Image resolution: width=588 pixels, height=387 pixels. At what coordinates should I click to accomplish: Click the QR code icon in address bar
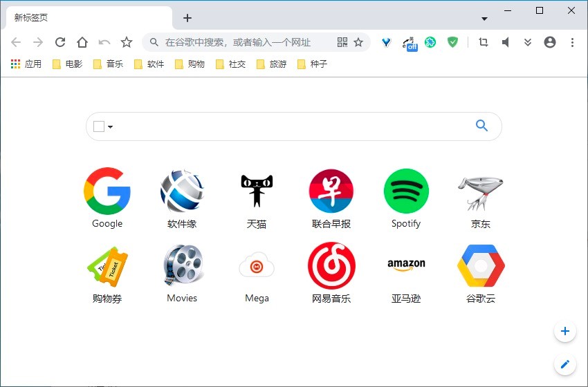coord(342,42)
